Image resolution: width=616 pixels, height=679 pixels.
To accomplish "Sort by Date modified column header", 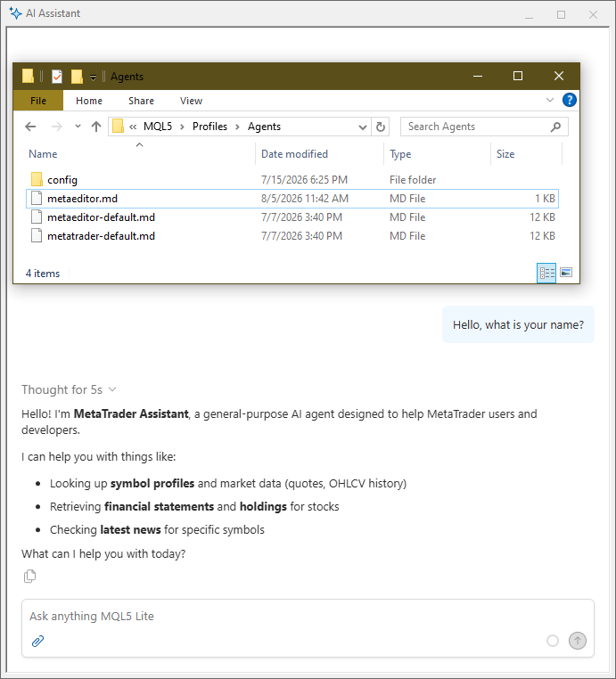I will [x=294, y=154].
